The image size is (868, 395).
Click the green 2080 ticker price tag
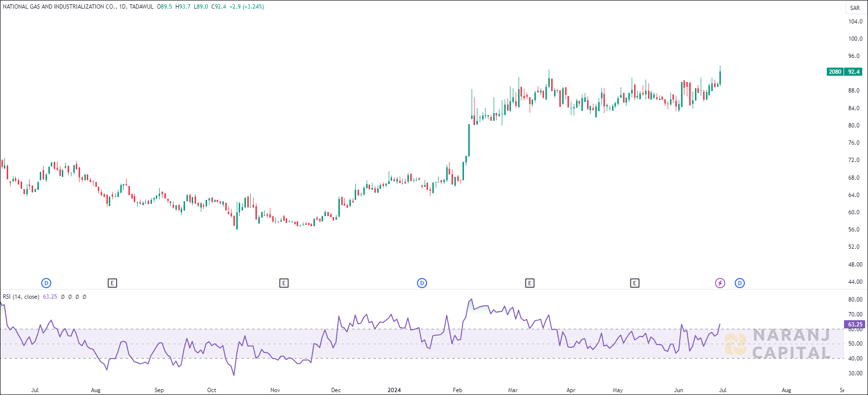pos(835,72)
